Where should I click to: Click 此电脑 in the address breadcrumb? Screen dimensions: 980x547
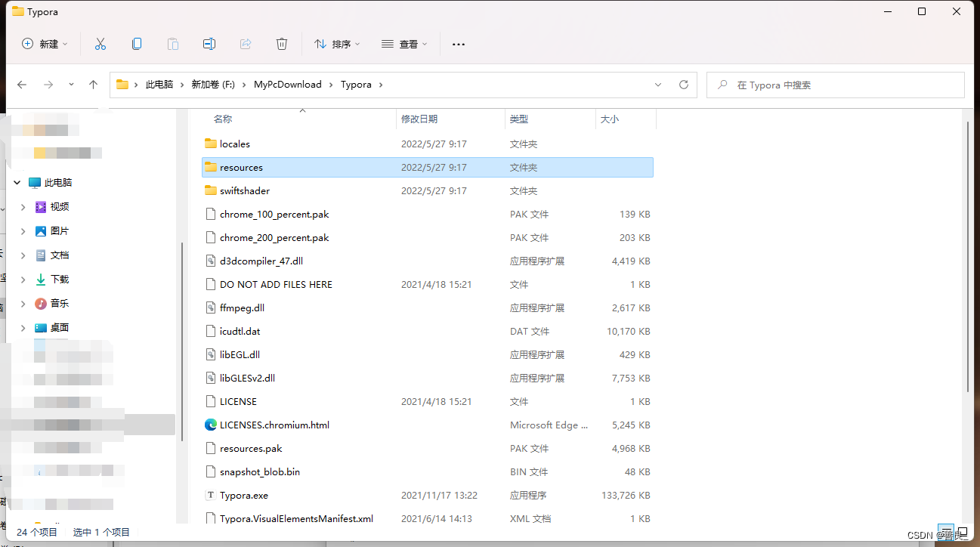tap(159, 85)
